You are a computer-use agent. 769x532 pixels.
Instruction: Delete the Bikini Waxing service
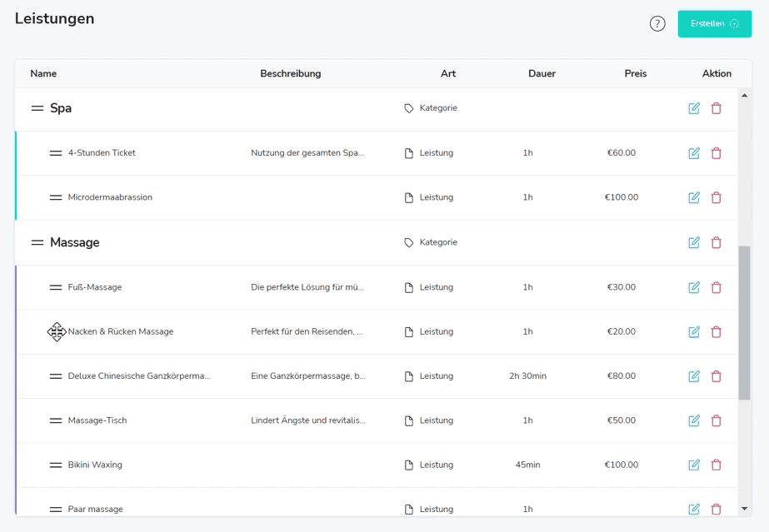point(716,465)
